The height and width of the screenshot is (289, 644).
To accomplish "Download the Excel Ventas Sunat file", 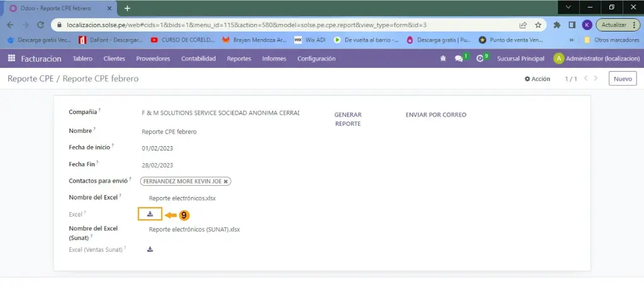I will (150, 249).
